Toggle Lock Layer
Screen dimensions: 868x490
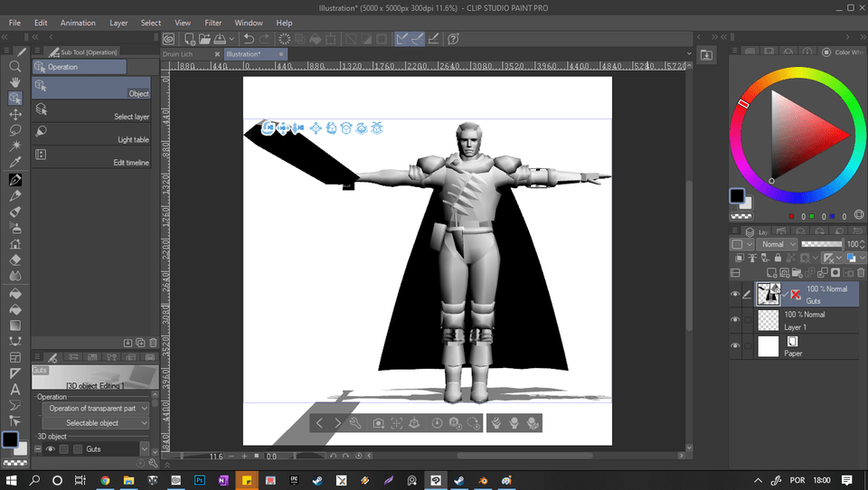click(778, 258)
